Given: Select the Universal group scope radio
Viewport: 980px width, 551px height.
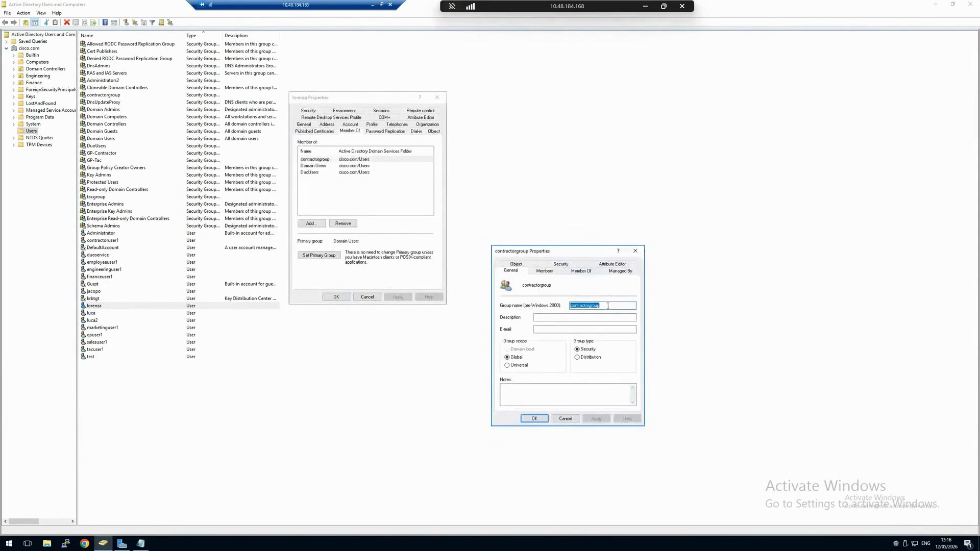Looking at the screenshot, I should point(507,365).
